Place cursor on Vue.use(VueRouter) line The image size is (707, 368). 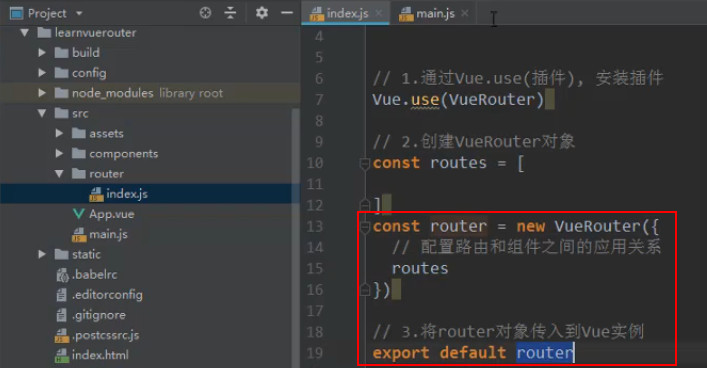click(x=459, y=100)
